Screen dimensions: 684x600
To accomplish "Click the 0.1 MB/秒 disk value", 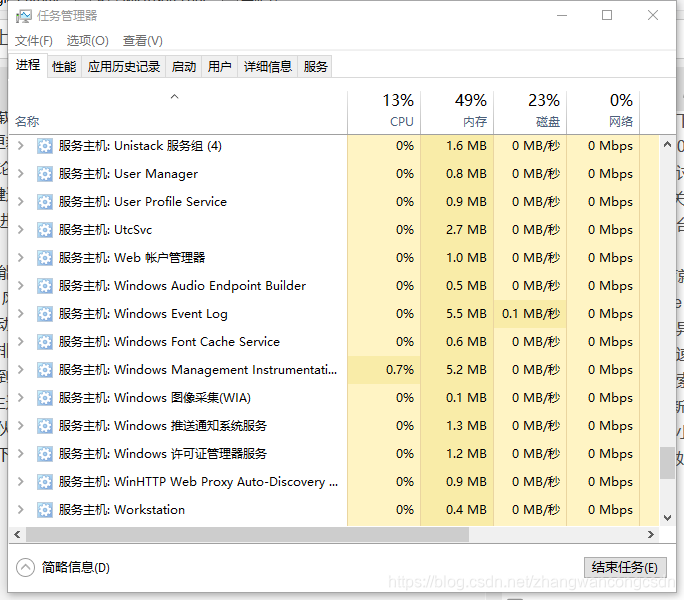I will (x=531, y=314).
